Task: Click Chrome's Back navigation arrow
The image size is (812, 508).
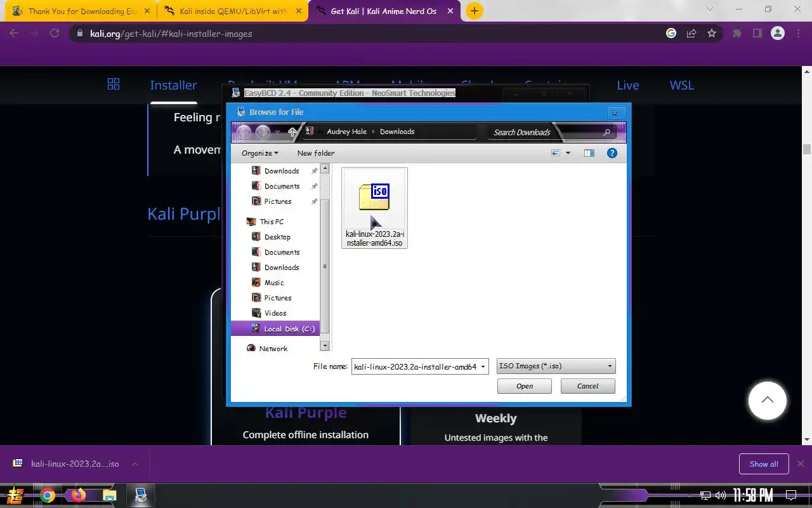Action: coord(14,34)
